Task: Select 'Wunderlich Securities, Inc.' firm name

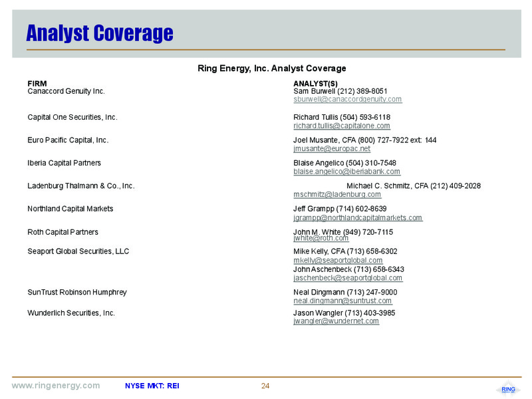Action: (71, 313)
